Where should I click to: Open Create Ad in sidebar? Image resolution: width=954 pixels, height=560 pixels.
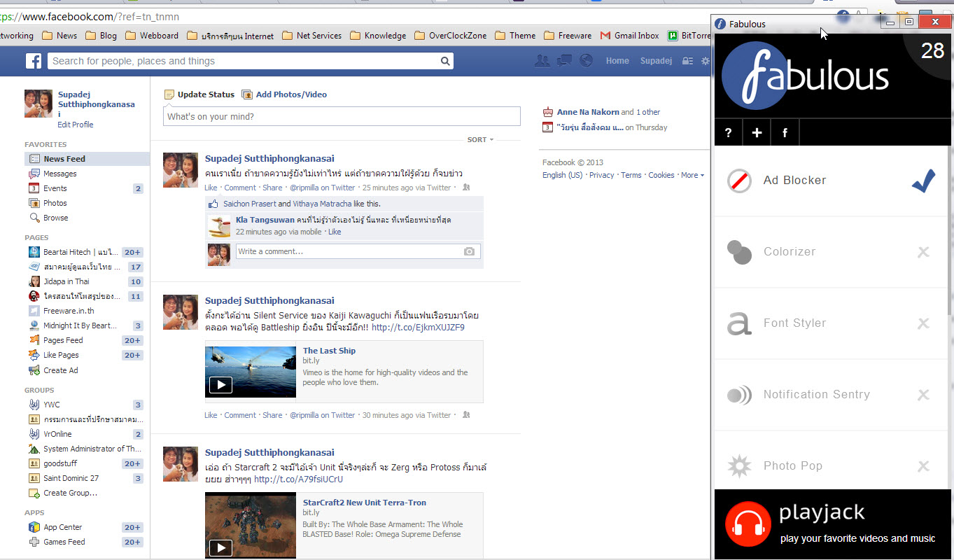point(60,370)
